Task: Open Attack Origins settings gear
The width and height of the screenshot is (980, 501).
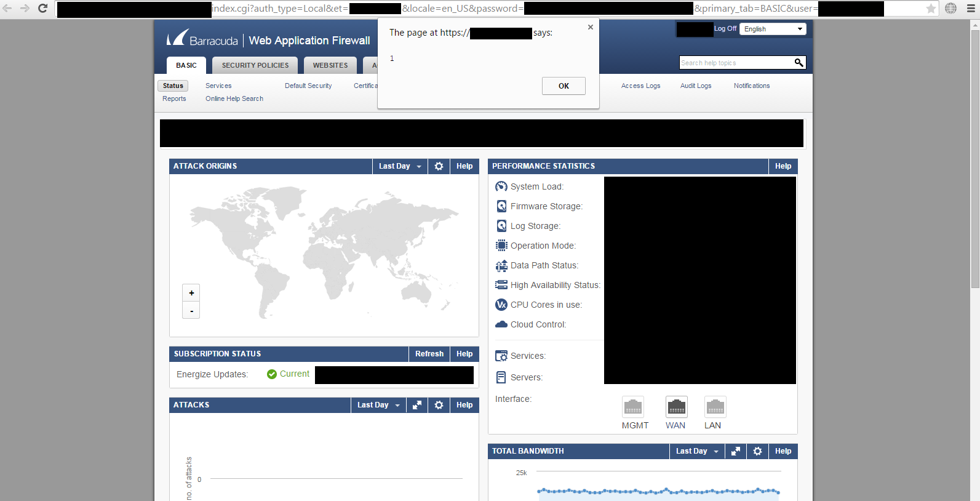Action: [x=439, y=166]
